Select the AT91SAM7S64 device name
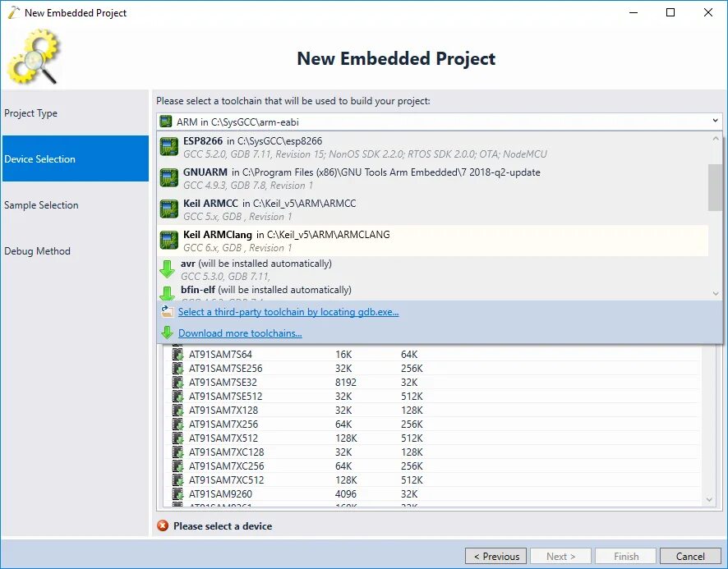728x569 pixels. click(x=220, y=354)
